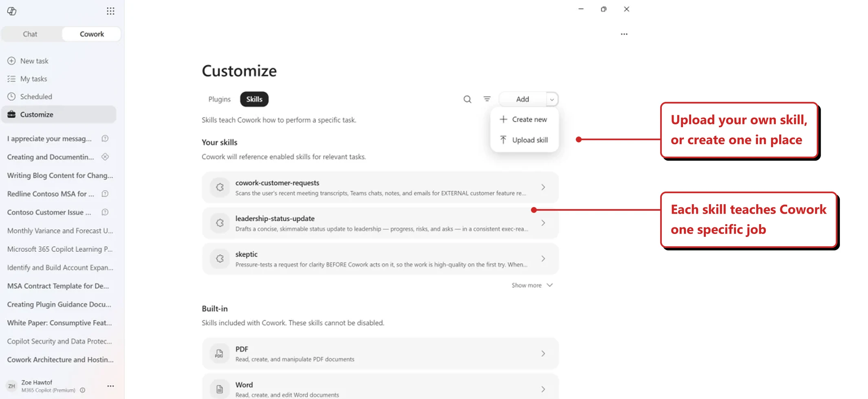Click status icon beside 'Creating and Documentin...'
This screenshot has width=868, height=399.
(x=105, y=157)
